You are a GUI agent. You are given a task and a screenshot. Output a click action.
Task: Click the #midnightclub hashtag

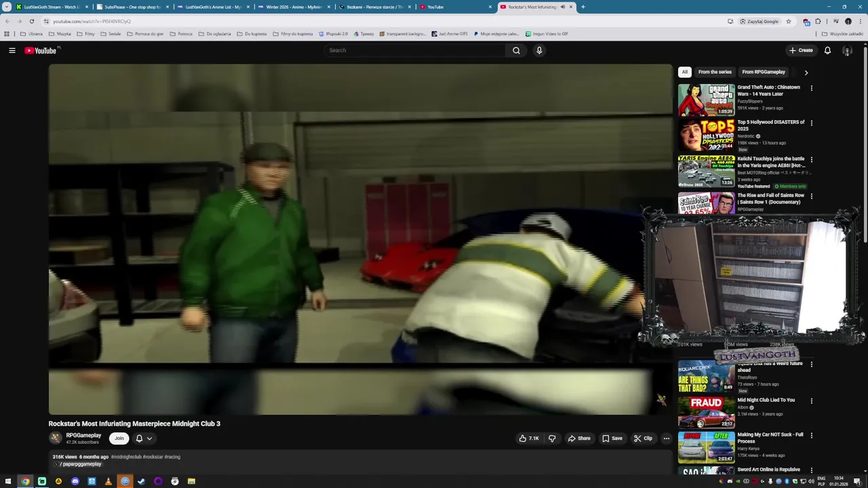[126, 457]
